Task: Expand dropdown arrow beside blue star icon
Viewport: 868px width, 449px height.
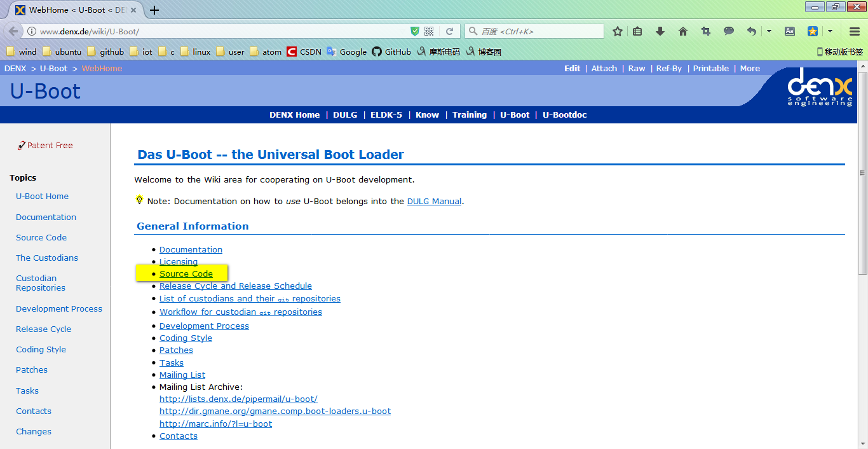Action: coord(830,31)
